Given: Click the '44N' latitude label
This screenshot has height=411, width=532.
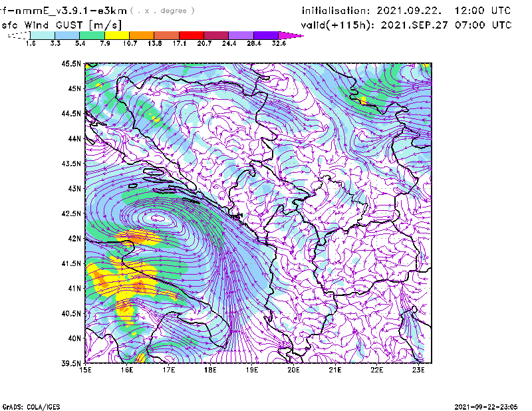Looking at the screenshot, I should (74, 138).
